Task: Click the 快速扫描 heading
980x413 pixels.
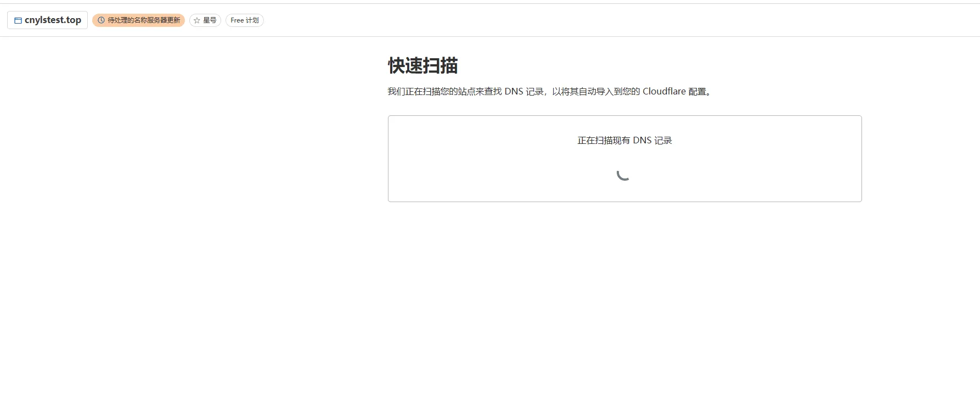Action: pyautogui.click(x=423, y=65)
